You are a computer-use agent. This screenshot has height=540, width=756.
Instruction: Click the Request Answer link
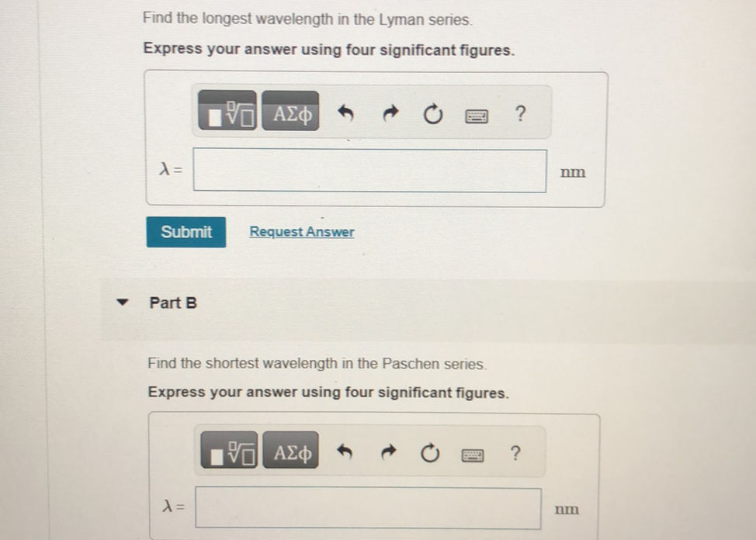(301, 232)
